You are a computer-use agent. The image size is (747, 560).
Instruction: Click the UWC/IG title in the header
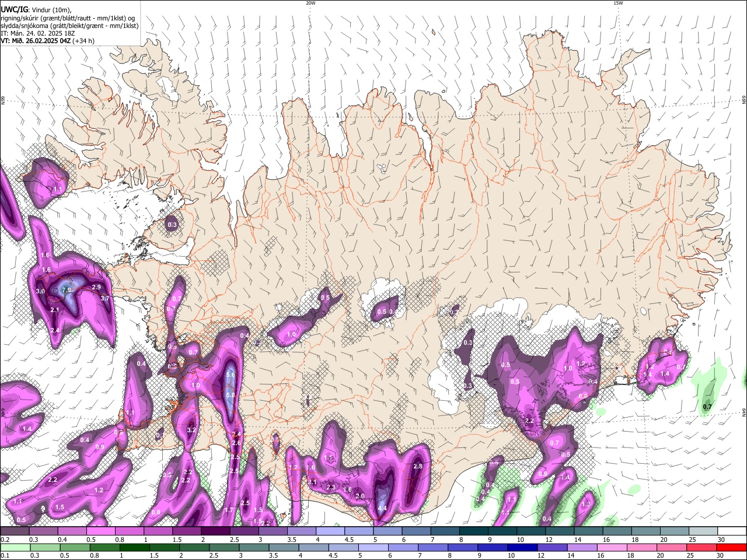14,10
